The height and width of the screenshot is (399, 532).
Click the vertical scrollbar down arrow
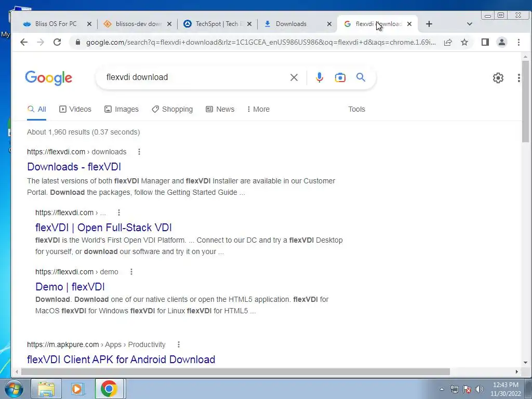point(525,363)
